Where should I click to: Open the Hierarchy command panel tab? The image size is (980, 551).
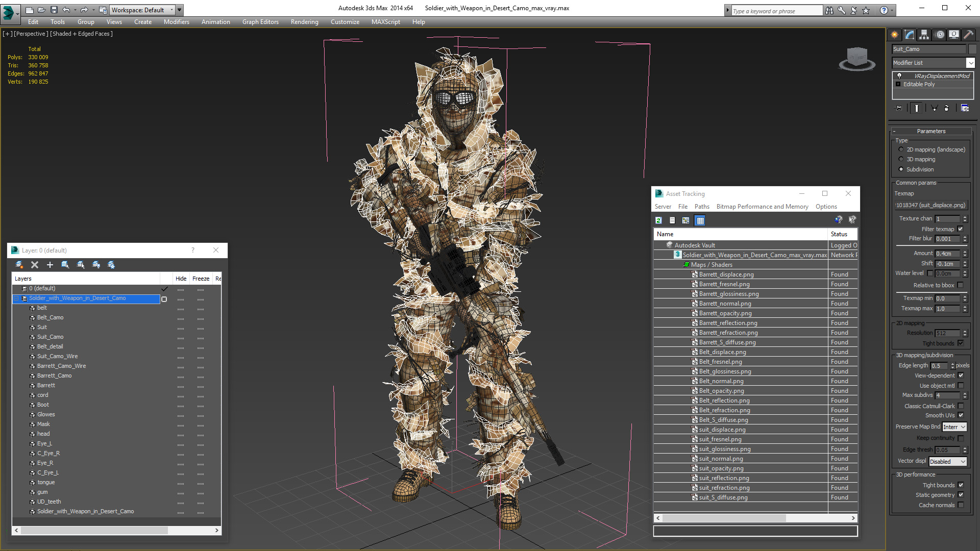[x=924, y=35]
